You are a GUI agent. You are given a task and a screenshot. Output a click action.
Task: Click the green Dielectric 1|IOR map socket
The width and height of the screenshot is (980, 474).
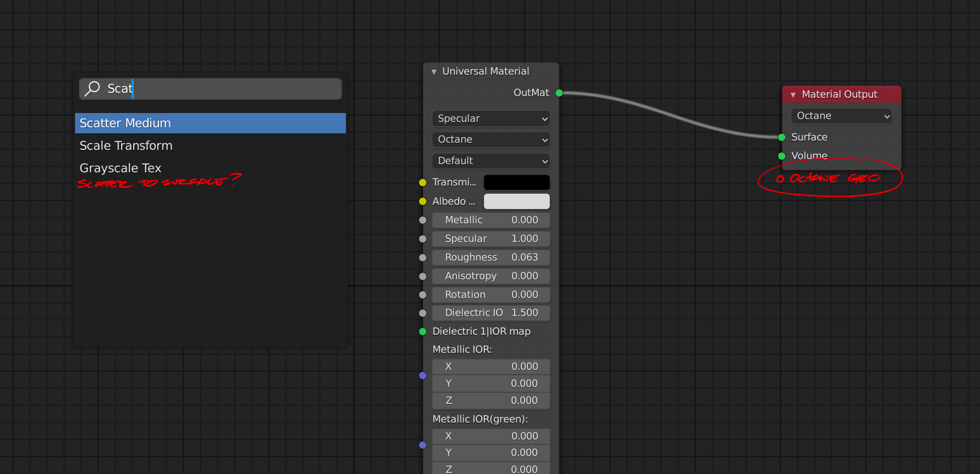pyautogui.click(x=423, y=331)
